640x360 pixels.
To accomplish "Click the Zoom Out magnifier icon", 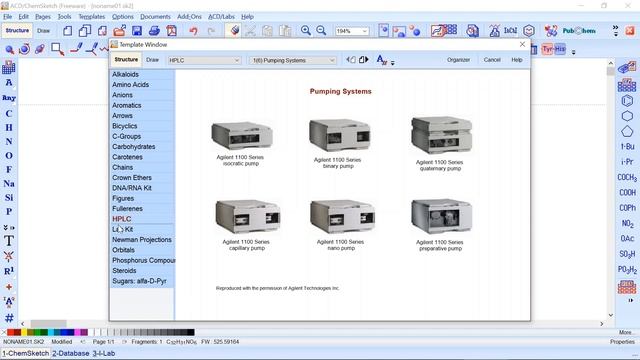I will tap(322, 31).
